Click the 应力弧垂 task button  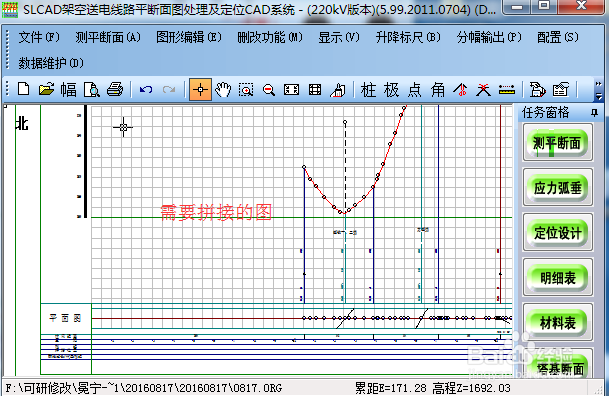click(557, 188)
